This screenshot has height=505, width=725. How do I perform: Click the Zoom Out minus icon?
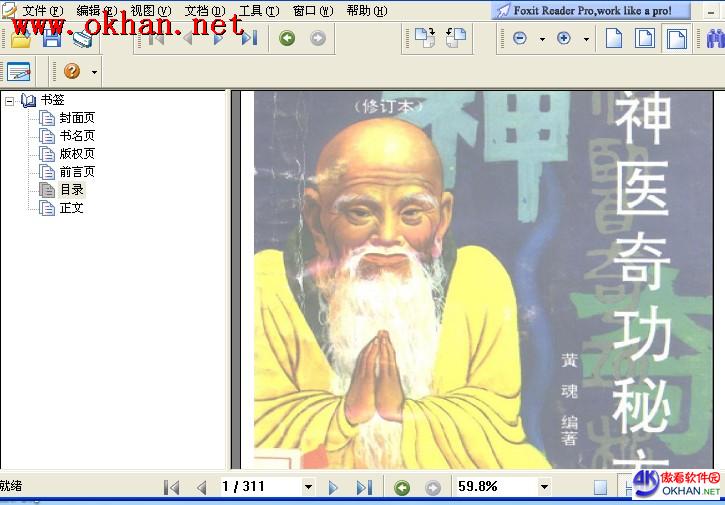coord(520,38)
